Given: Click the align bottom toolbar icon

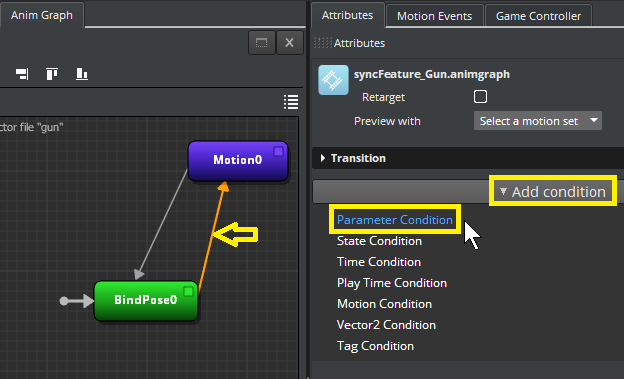Looking at the screenshot, I should (x=82, y=74).
